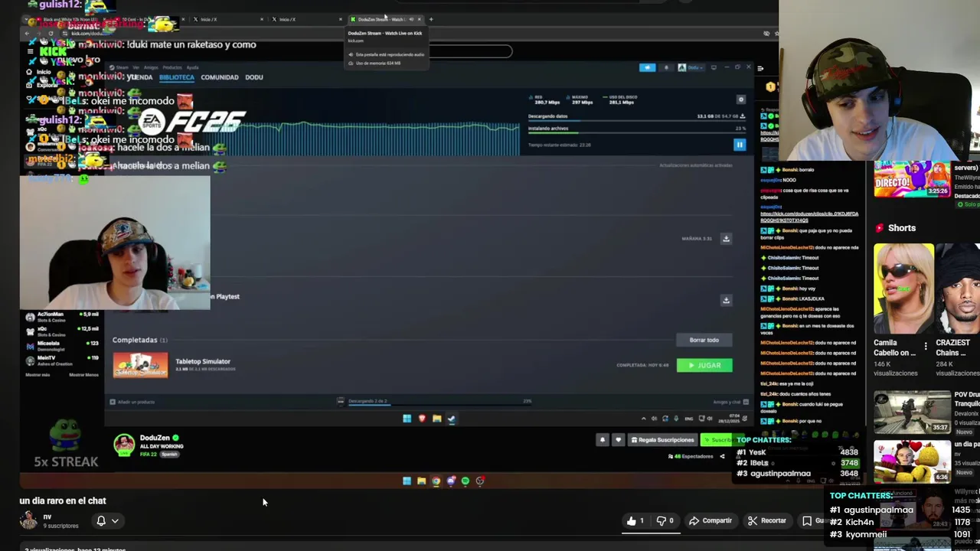980x551 pixels.
Task: Expand the Dodu account dropdown in Steam
Action: [x=691, y=67]
